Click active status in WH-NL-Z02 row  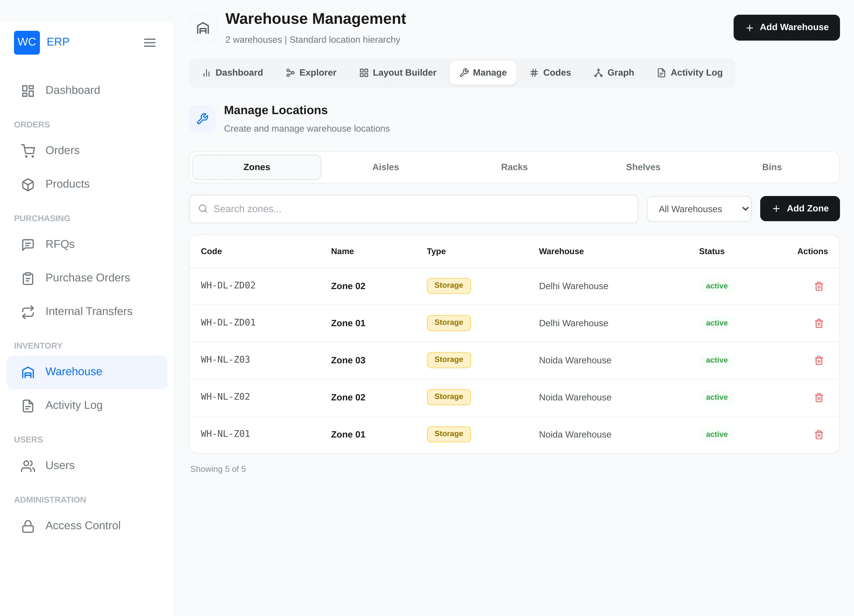point(716,397)
